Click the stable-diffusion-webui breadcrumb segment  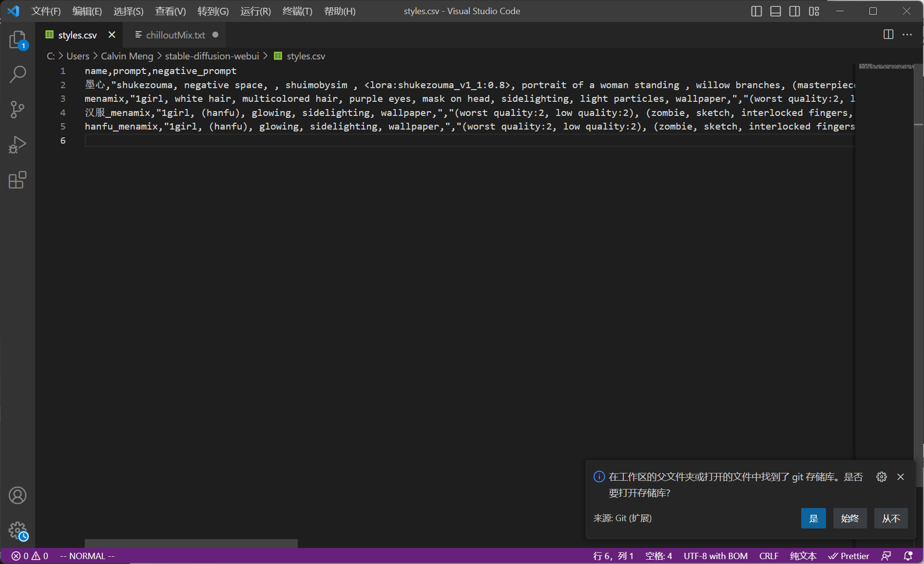click(x=212, y=56)
